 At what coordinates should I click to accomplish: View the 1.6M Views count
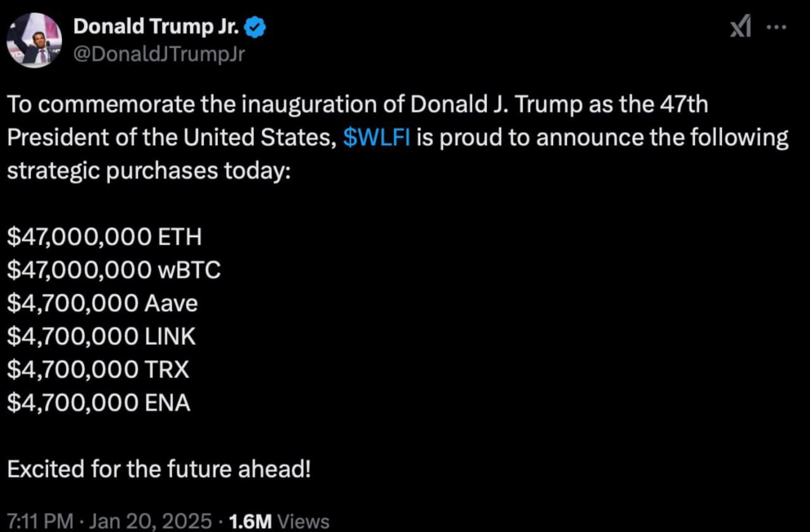tap(278, 521)
